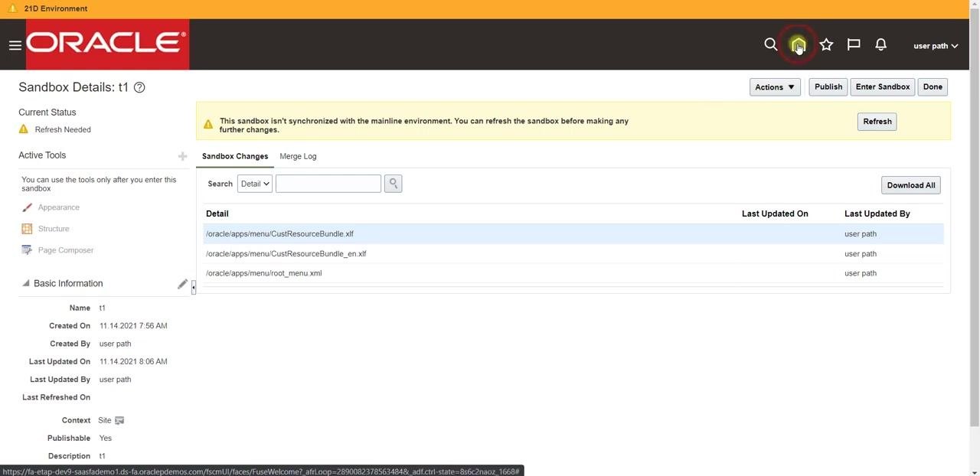Screen dimensions: 980x476
Task: Open Favorites star icon
Action: 826,45
